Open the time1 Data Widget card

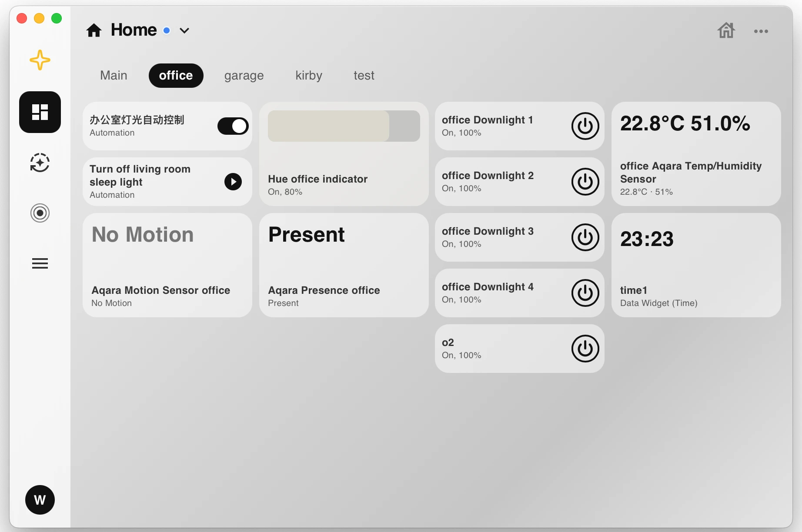(x=696, y=265)
